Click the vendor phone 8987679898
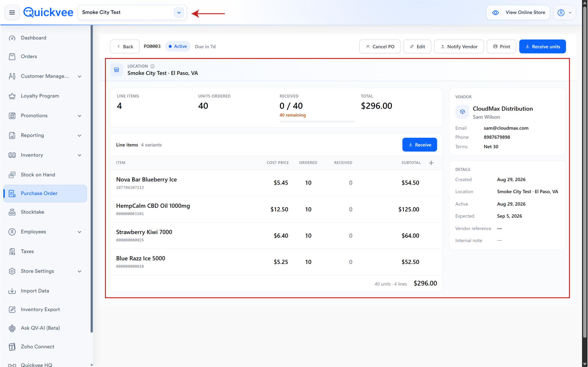Screen dimensions: 588x367 [x=497, y=137]
